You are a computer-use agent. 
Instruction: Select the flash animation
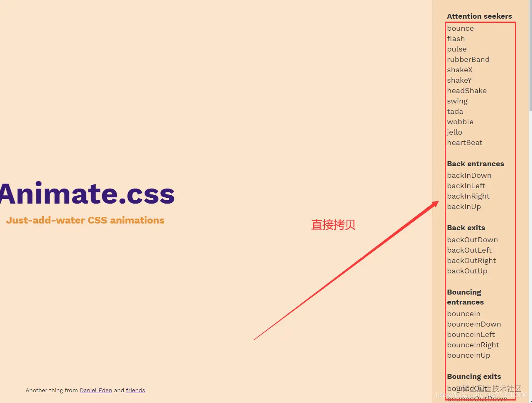point(456,39)
